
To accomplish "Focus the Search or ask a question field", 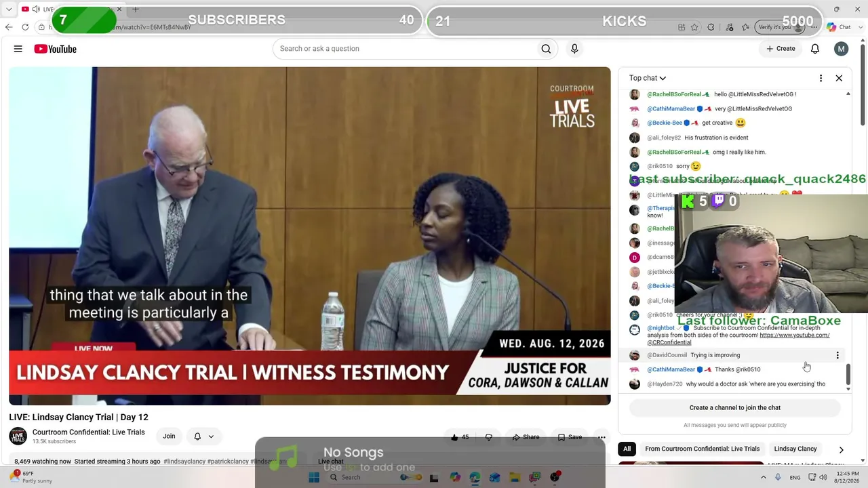I will click(x=405, y=49).
